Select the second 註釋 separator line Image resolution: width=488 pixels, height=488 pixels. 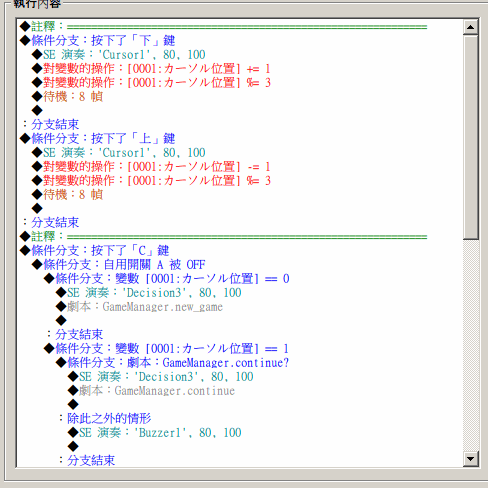click(223, 236)
